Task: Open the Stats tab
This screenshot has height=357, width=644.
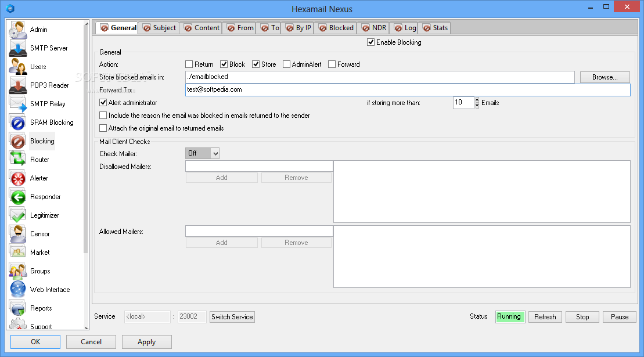Action: (x=436, y=28)
